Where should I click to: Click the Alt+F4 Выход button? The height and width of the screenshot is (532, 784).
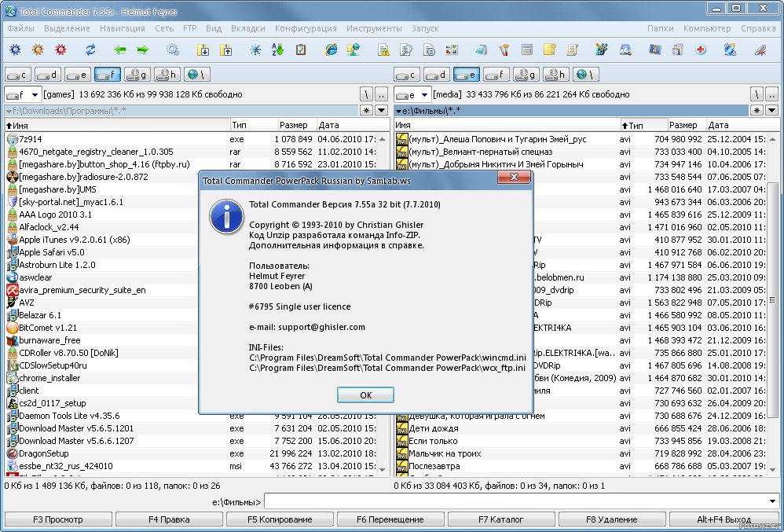pyautogui.click(x=724, y=519)
